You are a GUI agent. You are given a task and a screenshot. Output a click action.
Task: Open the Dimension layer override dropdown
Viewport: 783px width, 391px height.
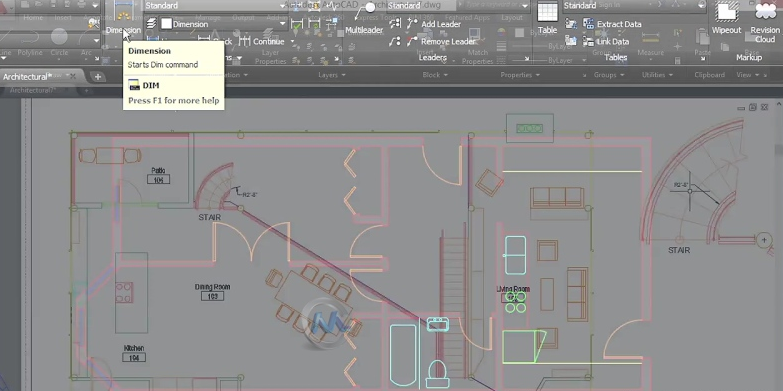click(x=223, y=23)
